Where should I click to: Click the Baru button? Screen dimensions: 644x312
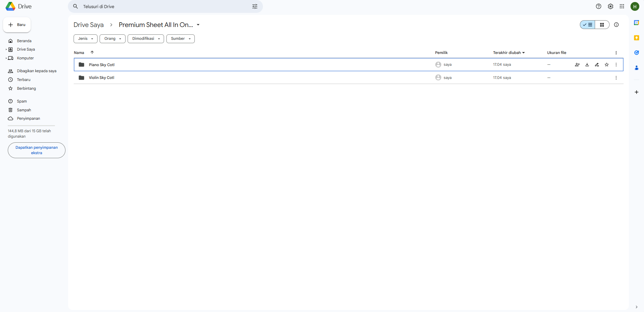point(17,25)
